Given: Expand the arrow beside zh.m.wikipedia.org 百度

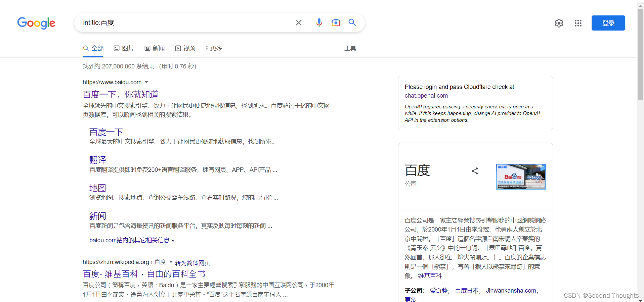Looking at the screenshot, I should [x=171, y=262].
